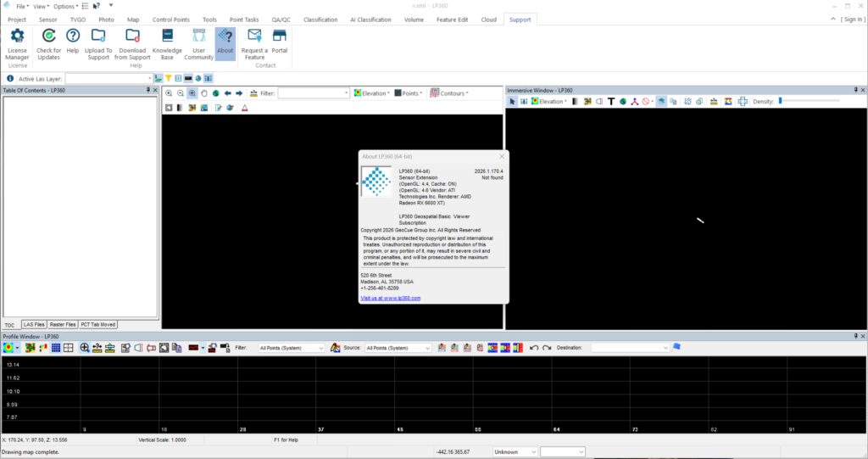This screenshot has height=459, width=868.
Task: Click the blue flag icon after Destination
Action: pos(676,347)
